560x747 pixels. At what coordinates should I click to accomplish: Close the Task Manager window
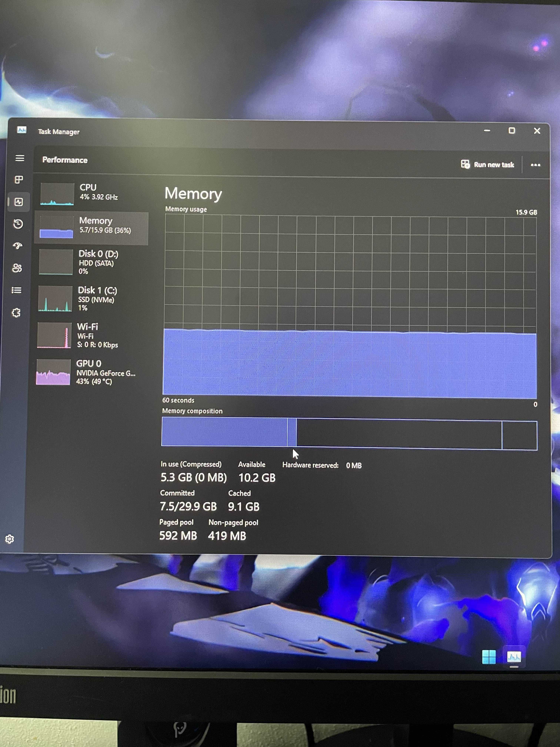coord(537,131)
